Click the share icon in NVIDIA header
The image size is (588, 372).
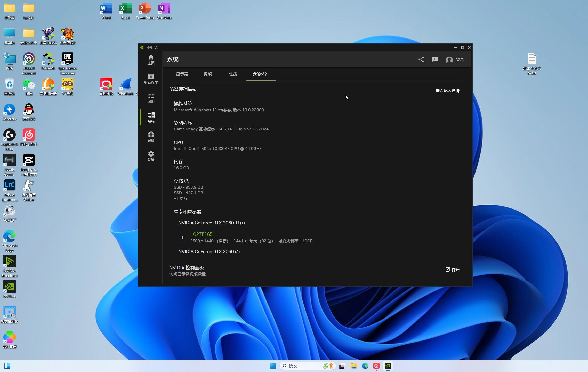tap(421, 59)
